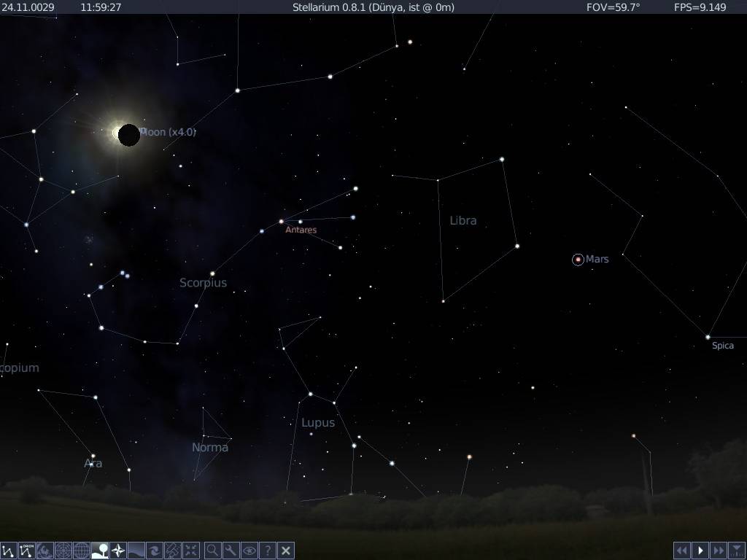Return to current time

pos(736,550)
